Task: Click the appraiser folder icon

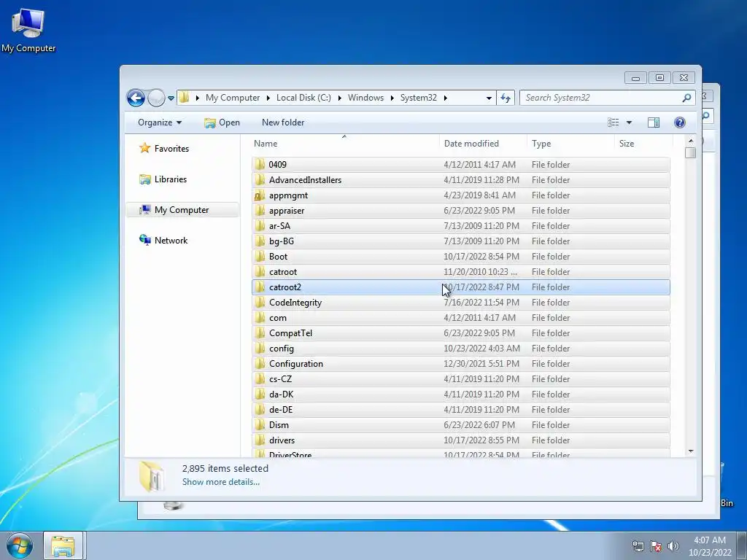Action: [260, 211]
